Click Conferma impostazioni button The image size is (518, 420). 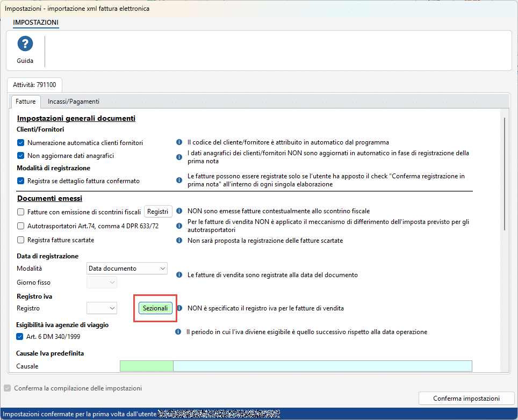point(466,398)
